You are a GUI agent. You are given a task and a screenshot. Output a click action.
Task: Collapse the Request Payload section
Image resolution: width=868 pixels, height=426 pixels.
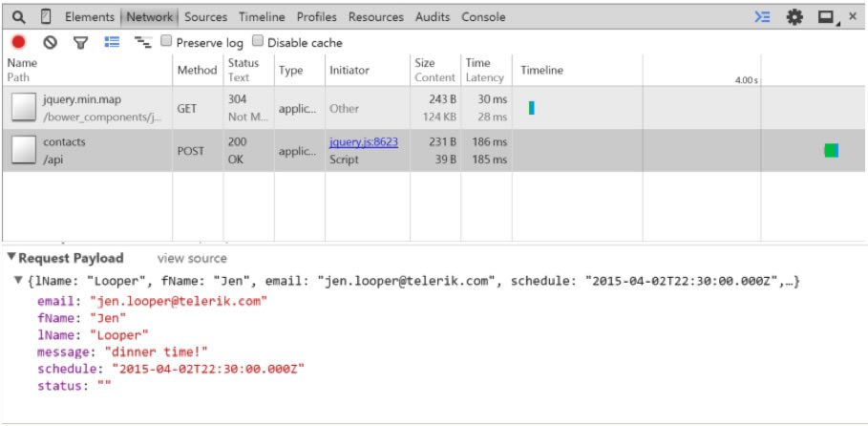pos(11,257)
